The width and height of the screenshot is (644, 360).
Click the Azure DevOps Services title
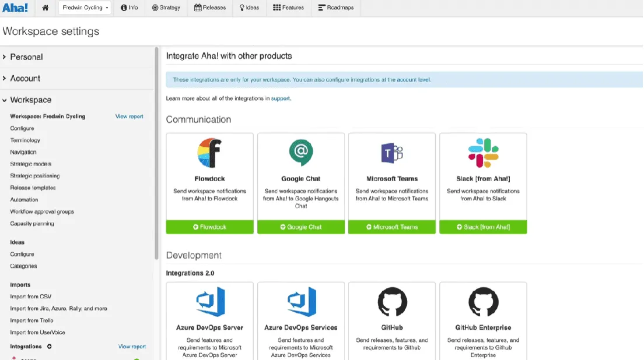click(x=300, y=327)
